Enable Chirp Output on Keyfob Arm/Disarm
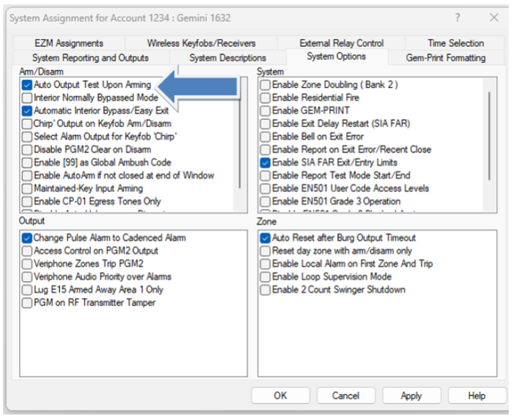The height and width of the screenshot is (420, 513). pyautogui.click(x=27, y=124)
